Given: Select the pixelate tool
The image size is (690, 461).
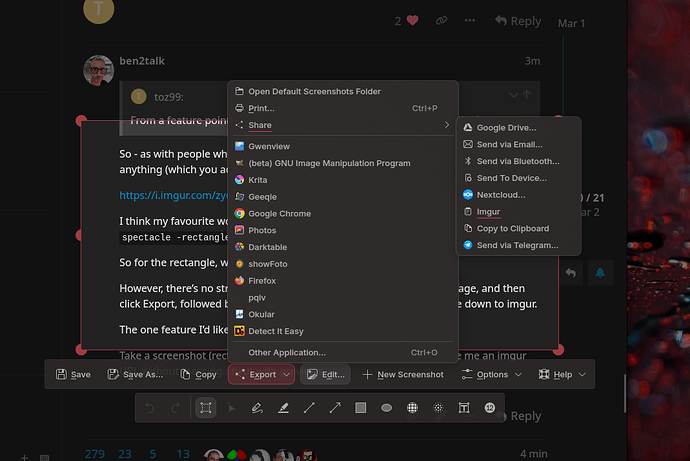Looking at the screenshot, I should [x=412, y=408].
